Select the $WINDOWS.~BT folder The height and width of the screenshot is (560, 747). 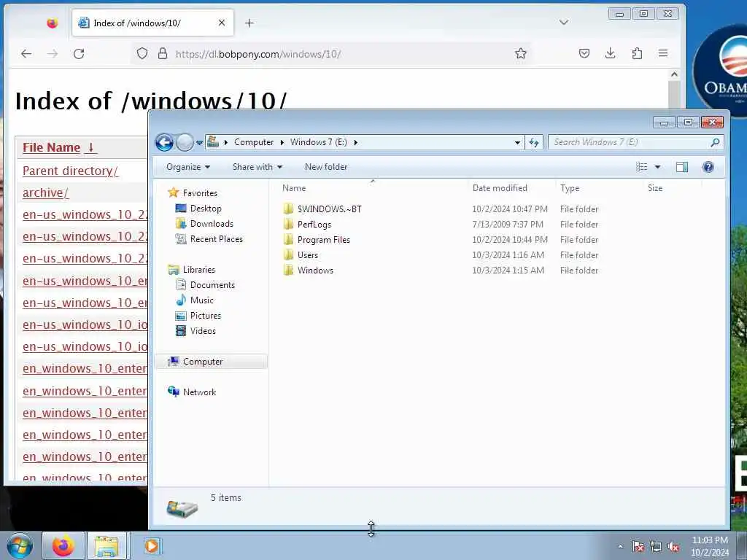(329, 209)
